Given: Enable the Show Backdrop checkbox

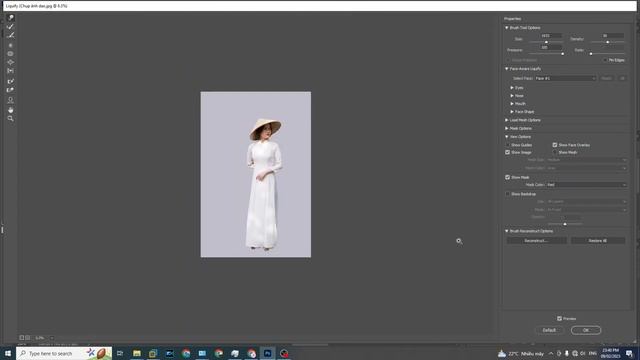Looking at the screenshot, I should (508, 194).
